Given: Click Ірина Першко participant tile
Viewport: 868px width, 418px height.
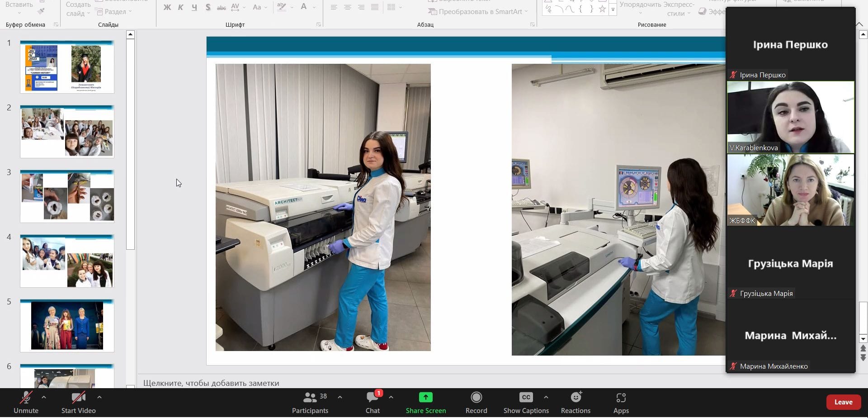Looking at the screenshot, I should click(x=791, y=44).
